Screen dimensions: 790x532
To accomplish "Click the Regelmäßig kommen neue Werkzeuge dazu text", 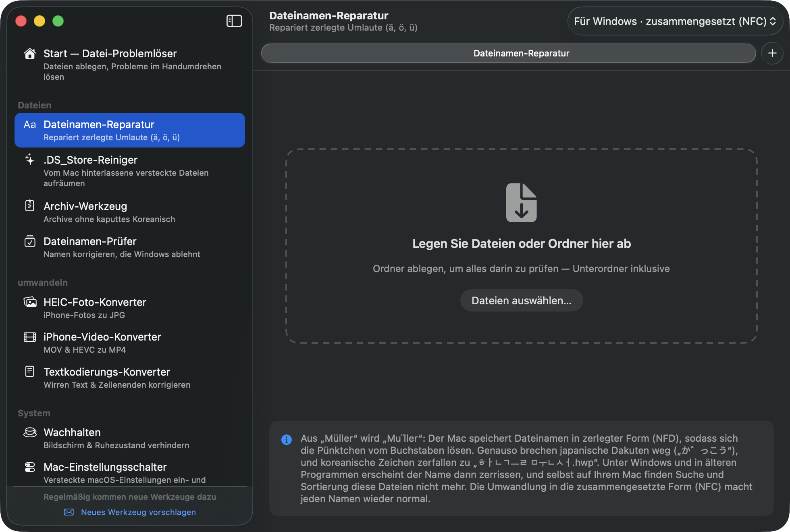I will tap(130, 497).
